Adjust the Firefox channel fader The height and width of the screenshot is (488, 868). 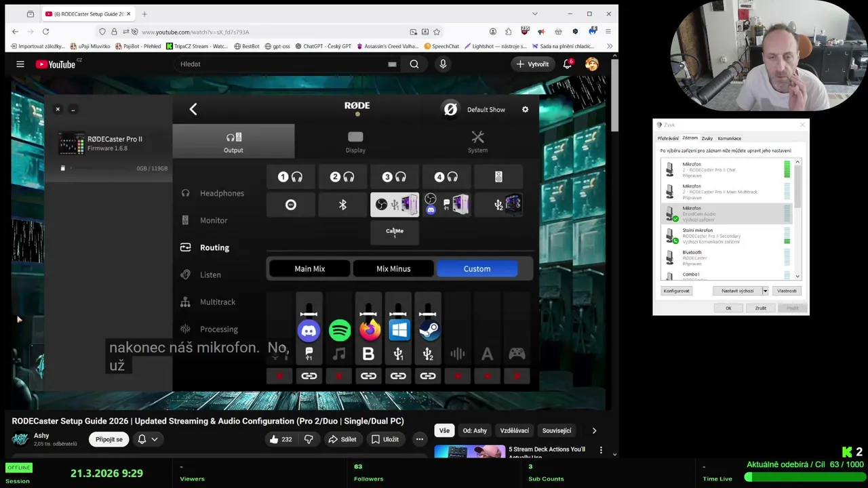368,314
